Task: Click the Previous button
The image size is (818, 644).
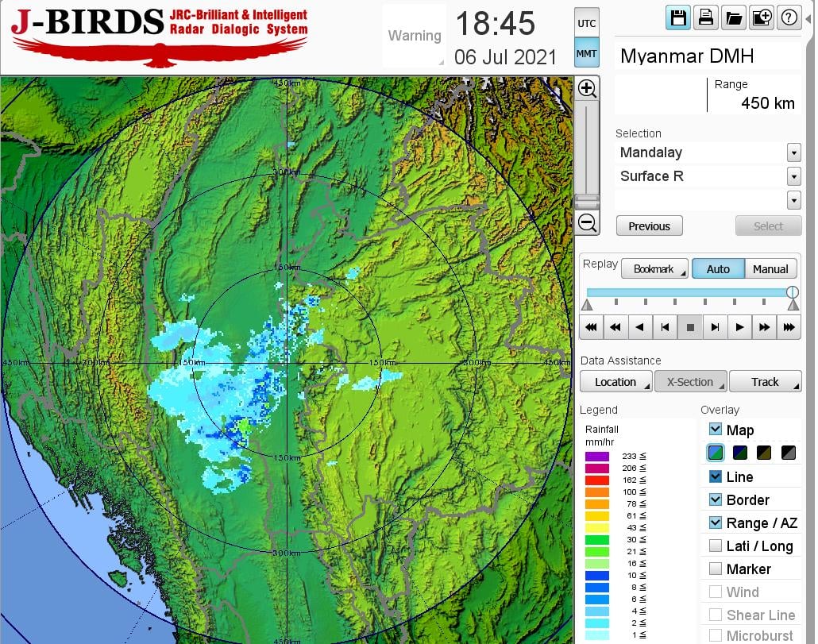Action: point(649,226)
